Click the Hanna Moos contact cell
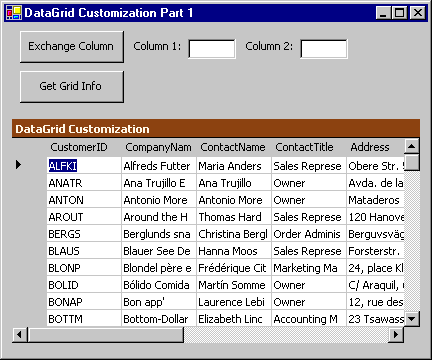This screenshot has width=432, height=360. (x=234, y=250)
